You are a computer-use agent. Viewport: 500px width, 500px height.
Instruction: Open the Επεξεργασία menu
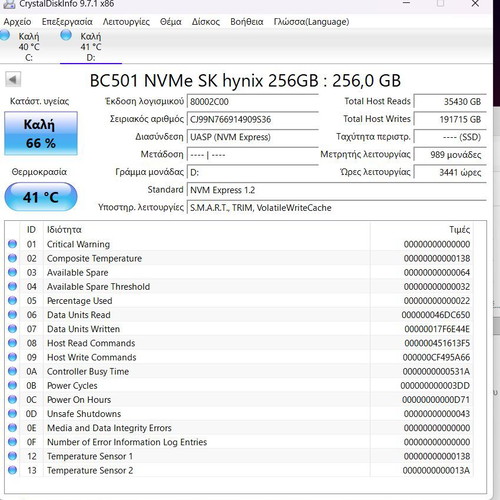[x=67, y=22]
